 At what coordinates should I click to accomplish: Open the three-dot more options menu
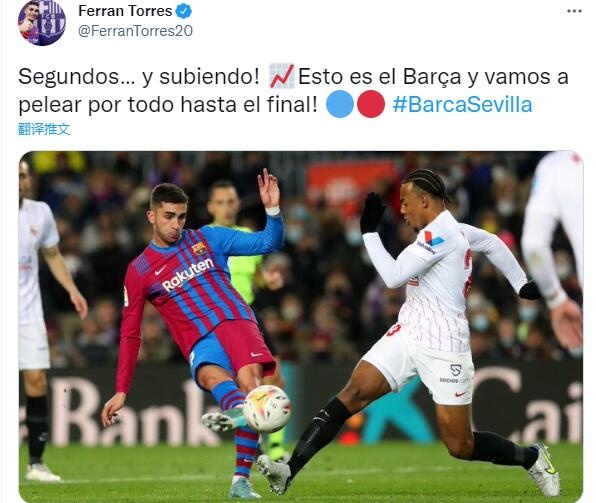click(x=574, y=11)
